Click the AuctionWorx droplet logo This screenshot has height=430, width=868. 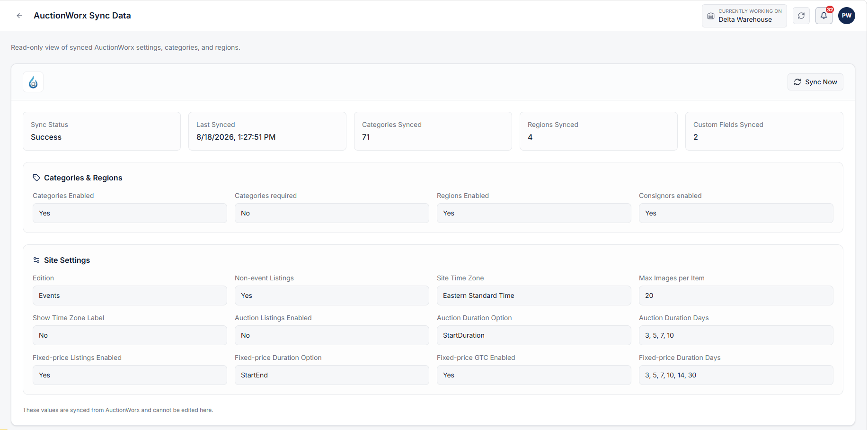[x=33, y=82]
